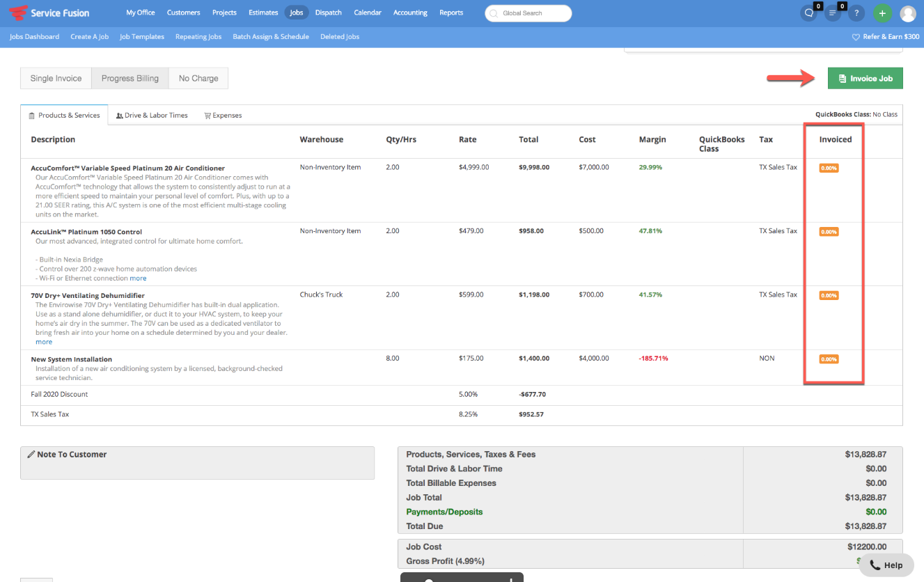The image size is (924, 582).
Task: Click Refer & Earn $300 link
Action: (886, 37)
